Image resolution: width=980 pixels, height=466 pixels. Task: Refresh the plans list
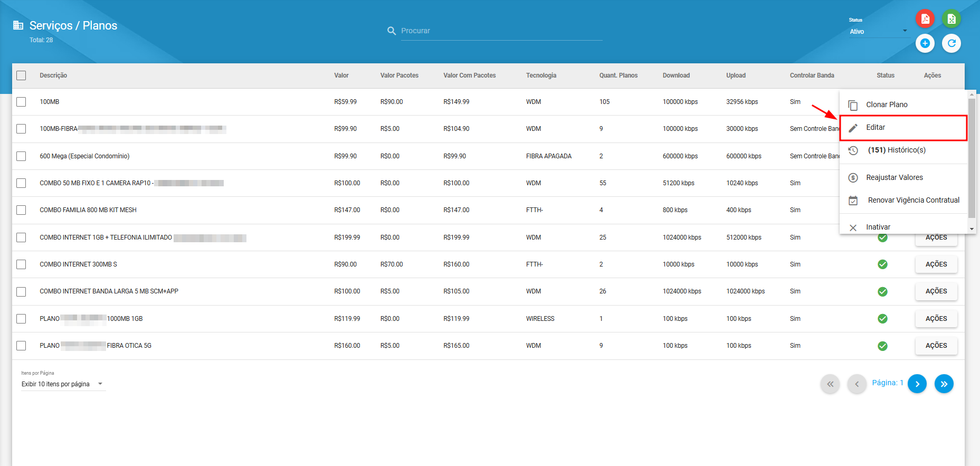(x=952, y=43)
